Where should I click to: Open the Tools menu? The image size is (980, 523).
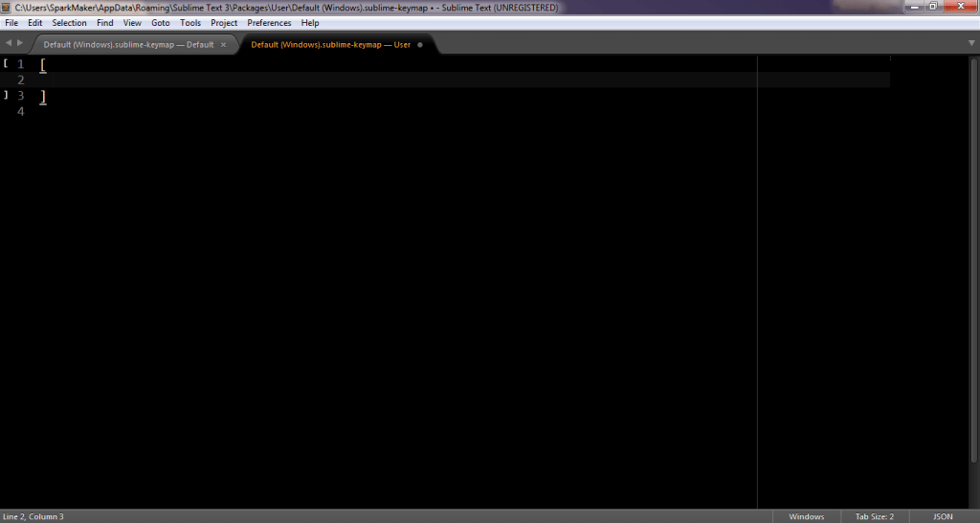(190, 22)
